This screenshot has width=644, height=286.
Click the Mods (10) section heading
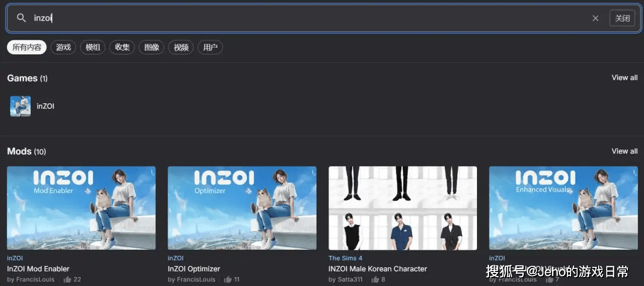coord(26,152)
